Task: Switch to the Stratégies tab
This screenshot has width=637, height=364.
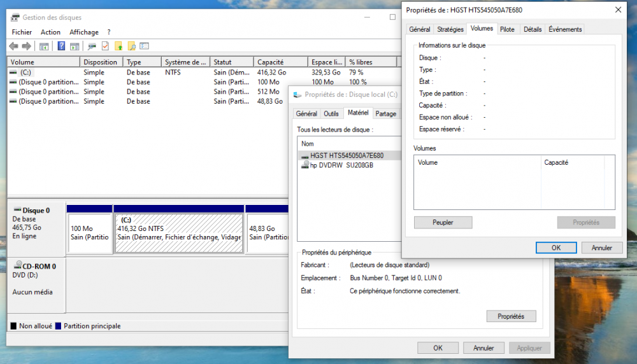Action: coord(450,29)
